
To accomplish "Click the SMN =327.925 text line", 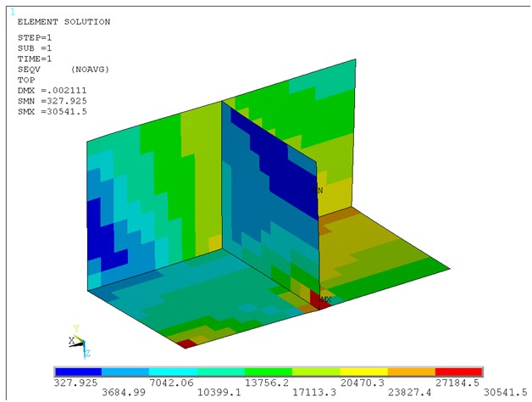I will point(54,101).
